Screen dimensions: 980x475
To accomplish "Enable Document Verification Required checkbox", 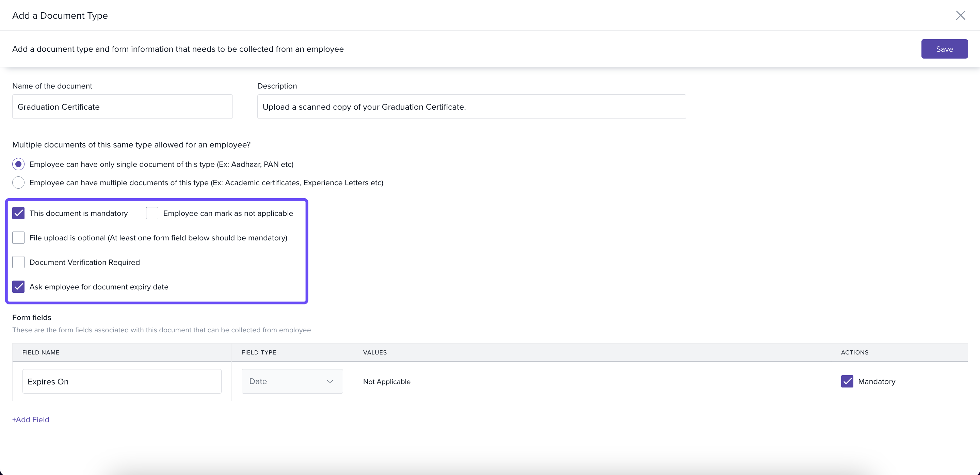I will coord(18,262).
